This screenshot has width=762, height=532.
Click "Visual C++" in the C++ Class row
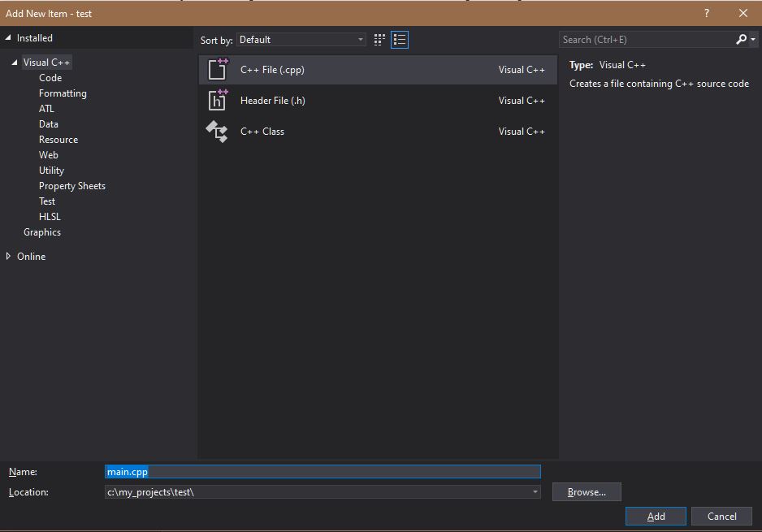pos(522,132)
